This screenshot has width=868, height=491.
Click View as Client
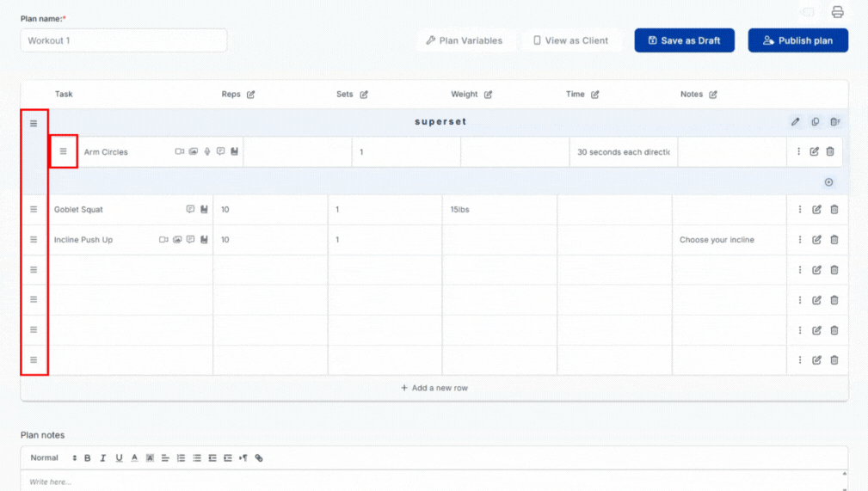[570, 40]
